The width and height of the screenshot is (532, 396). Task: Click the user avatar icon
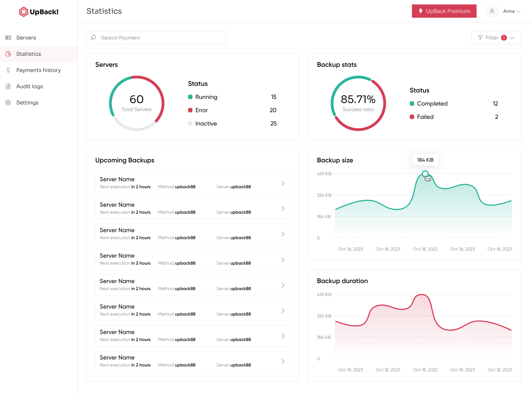click(492, 11)
